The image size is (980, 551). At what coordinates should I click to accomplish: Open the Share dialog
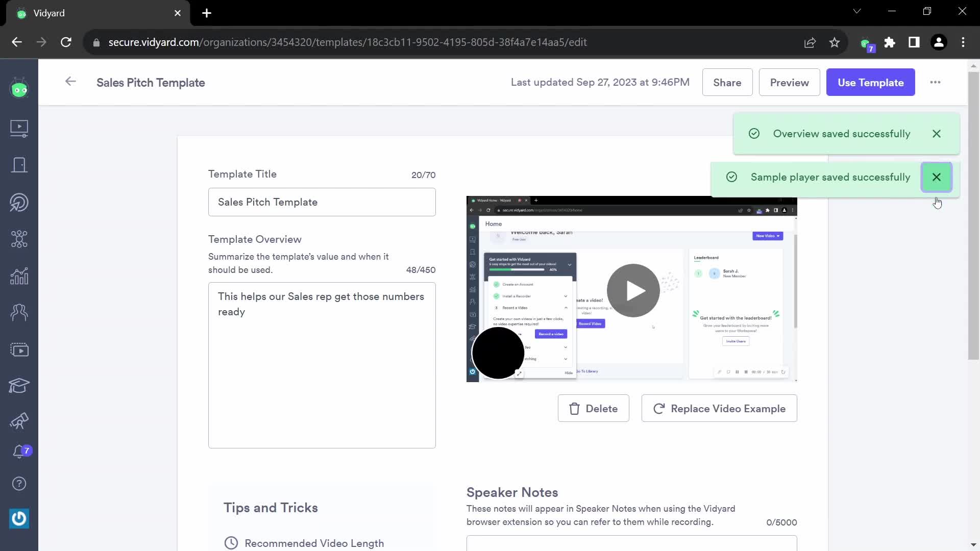[727, 83]
